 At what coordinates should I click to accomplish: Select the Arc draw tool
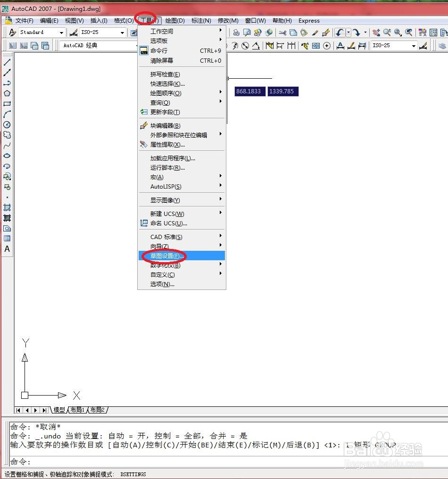click(x=7, y=114)
